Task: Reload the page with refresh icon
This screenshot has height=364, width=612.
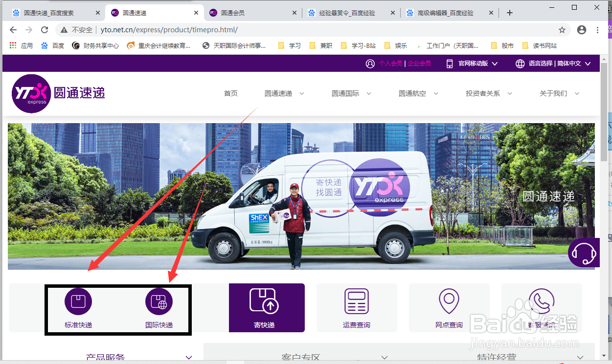Action: point(45,30)
